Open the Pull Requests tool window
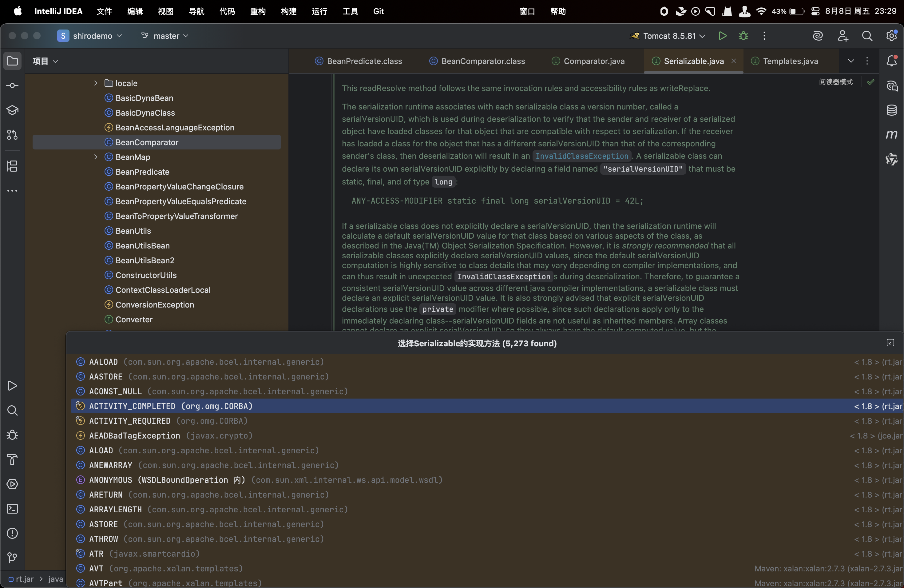904x588 pixels. pyautogui.click(x=12, y=134)
